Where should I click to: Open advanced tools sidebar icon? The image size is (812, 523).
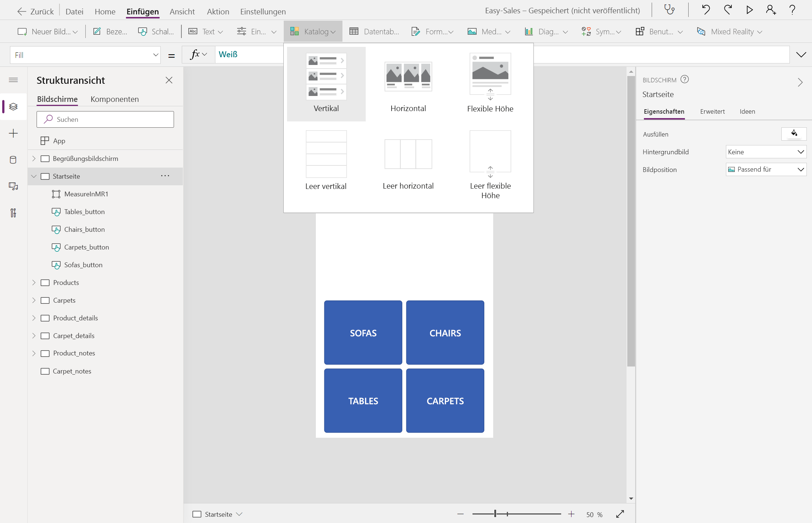tap(13, 213)
